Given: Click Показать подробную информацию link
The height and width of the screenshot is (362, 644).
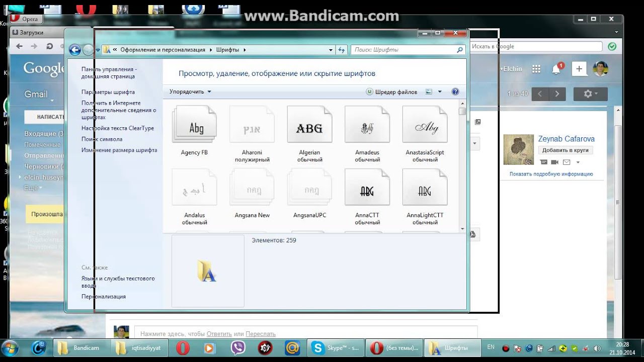Looking at the screenshot, I should coord(551,174).
